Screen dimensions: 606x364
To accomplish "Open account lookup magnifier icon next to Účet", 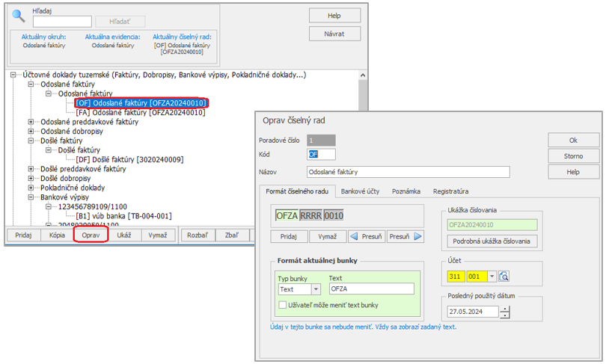I will pos(504,277).
